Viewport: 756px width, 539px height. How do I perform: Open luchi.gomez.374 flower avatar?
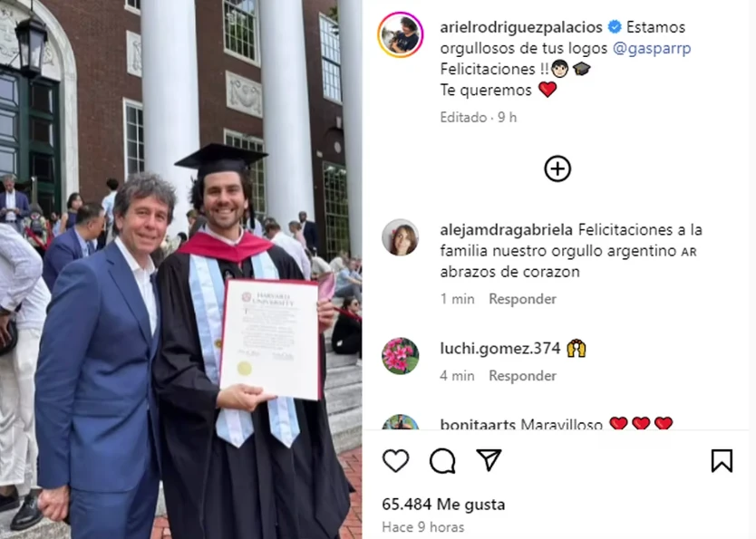(400, 356)
